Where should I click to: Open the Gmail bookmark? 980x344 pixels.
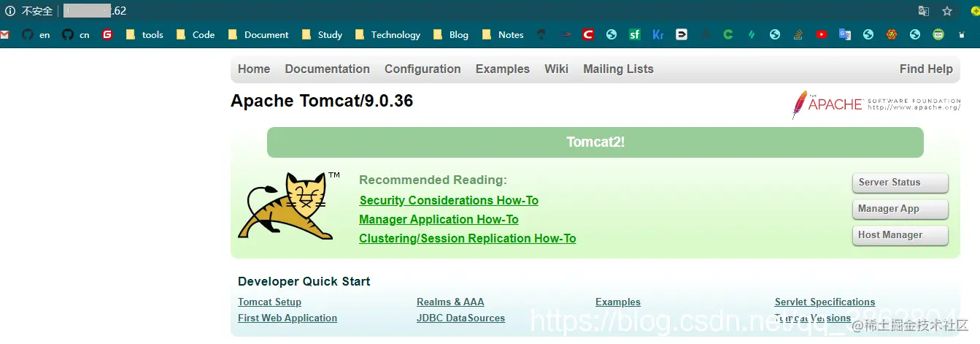[4, 34]
